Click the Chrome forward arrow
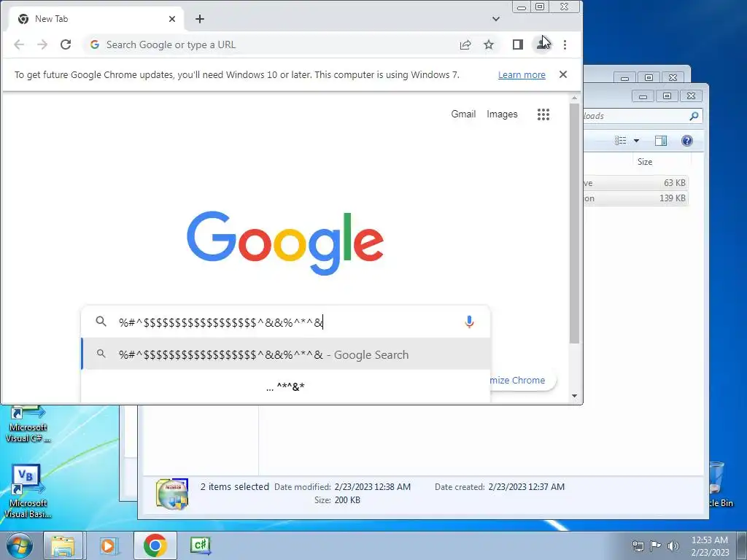 point(42,44)
